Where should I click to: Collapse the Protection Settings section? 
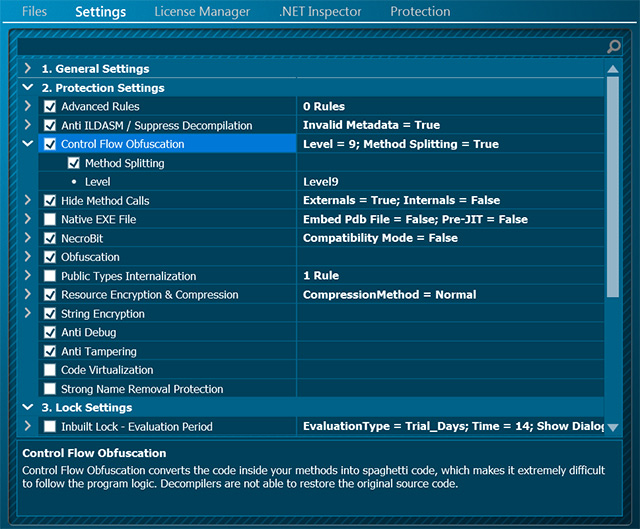point(28,88)
